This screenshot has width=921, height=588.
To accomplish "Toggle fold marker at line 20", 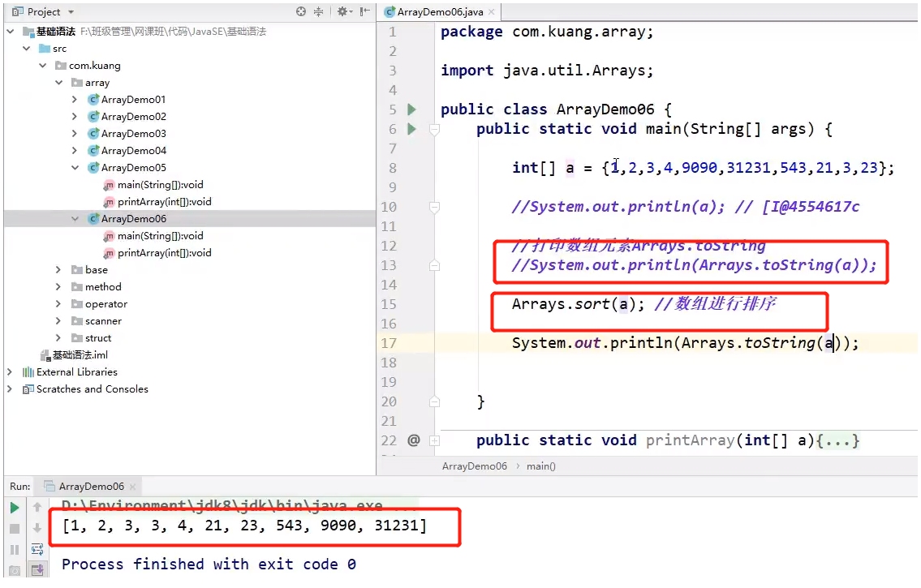I will [435, 402].
